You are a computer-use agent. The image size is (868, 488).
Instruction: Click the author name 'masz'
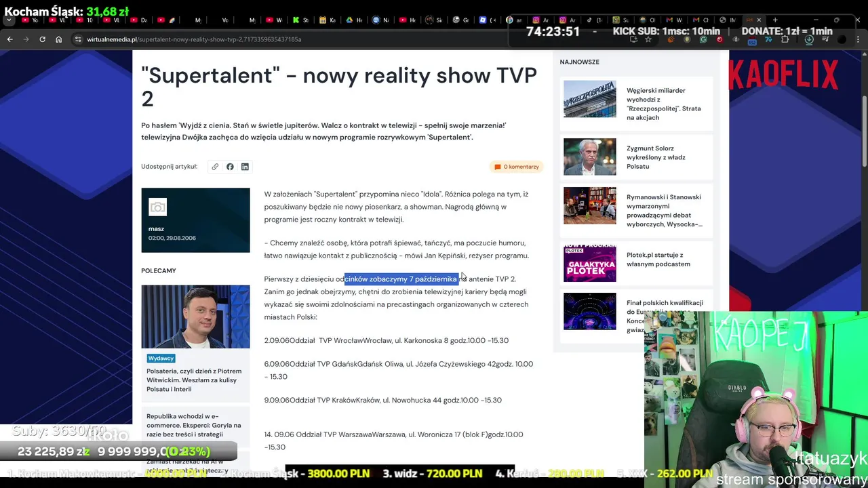point(156,229)
